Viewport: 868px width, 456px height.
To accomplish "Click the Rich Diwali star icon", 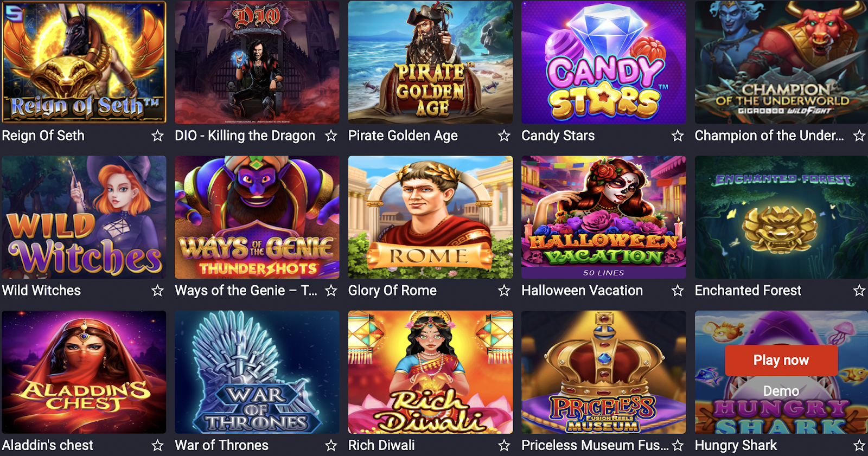I will 504,446.
